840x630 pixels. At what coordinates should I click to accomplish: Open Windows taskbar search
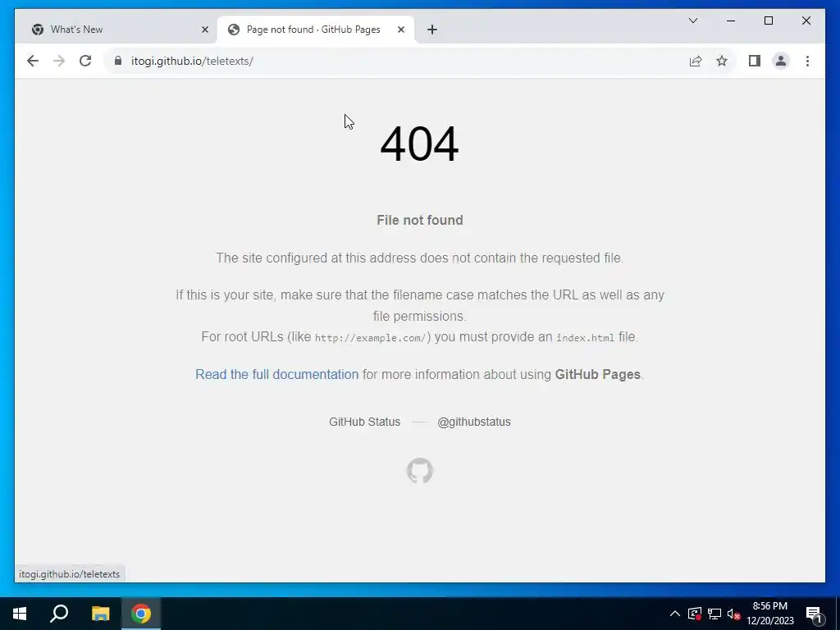[x=59, y=614]
